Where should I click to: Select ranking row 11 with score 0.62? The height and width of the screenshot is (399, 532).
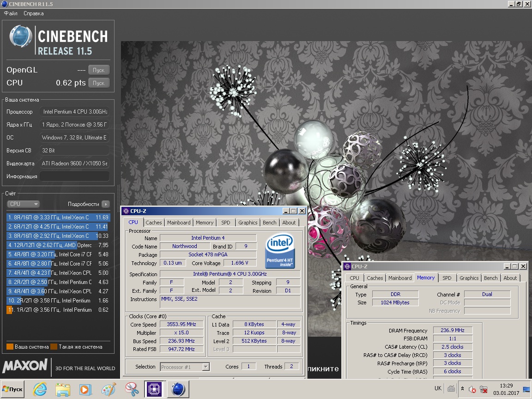click(58, 309)
